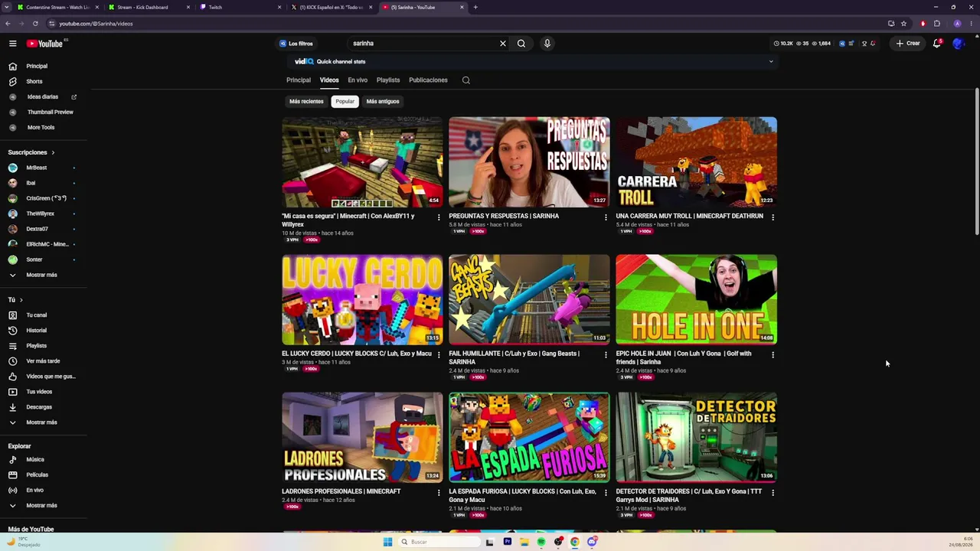The image size is (980, 551).
Task: Switch to the Playlists channel tab
Action: tap(388, 80)
